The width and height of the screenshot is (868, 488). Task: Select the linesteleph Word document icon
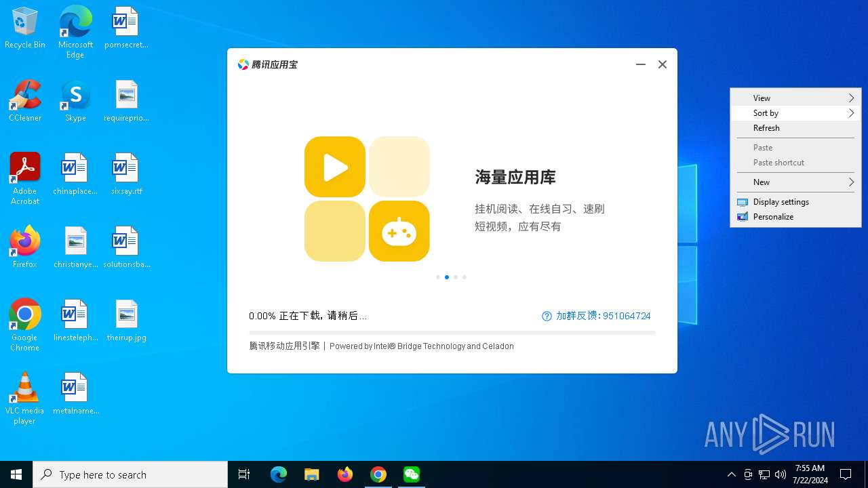tap(75, 321)
